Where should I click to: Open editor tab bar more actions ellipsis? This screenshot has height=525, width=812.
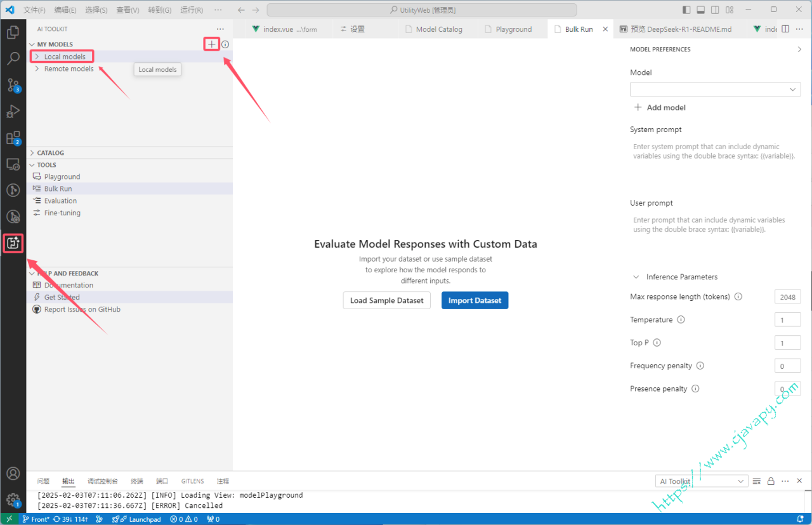[799, 29]
